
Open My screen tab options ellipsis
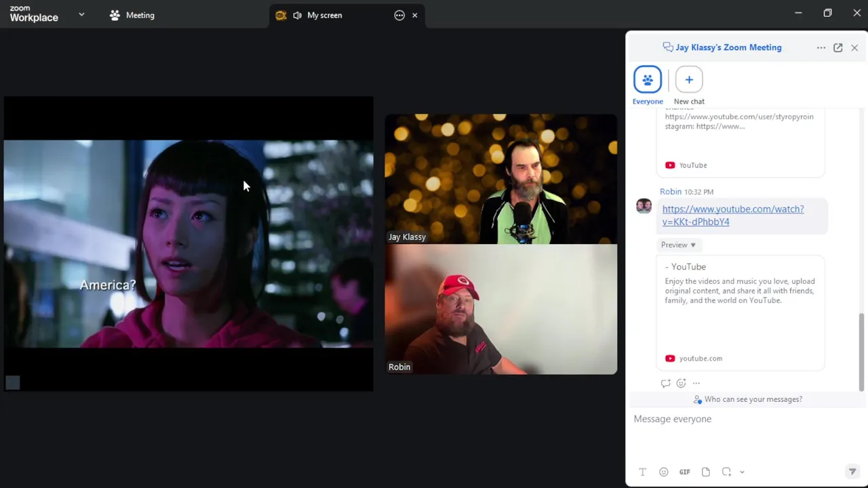click(x=399, y=15)
